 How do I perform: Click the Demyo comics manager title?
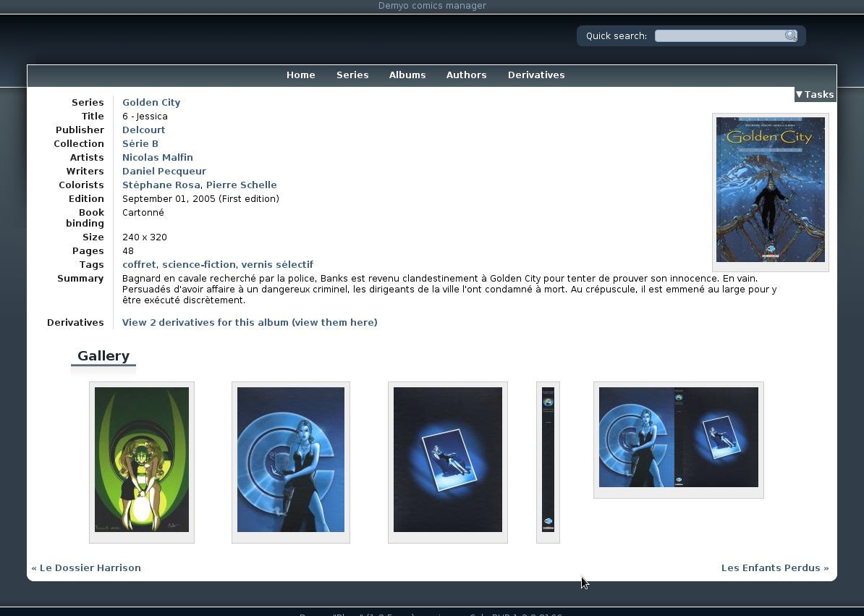(x=432, y=6)
